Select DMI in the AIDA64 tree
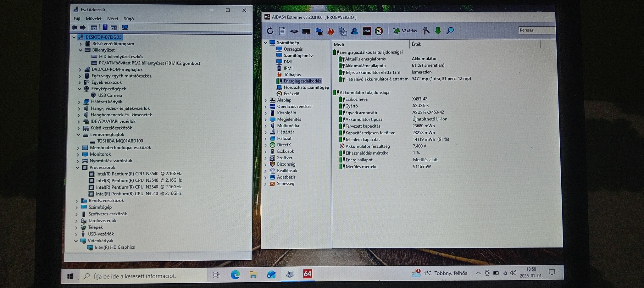This screenshot has height=288, width=644. point(288,62)
